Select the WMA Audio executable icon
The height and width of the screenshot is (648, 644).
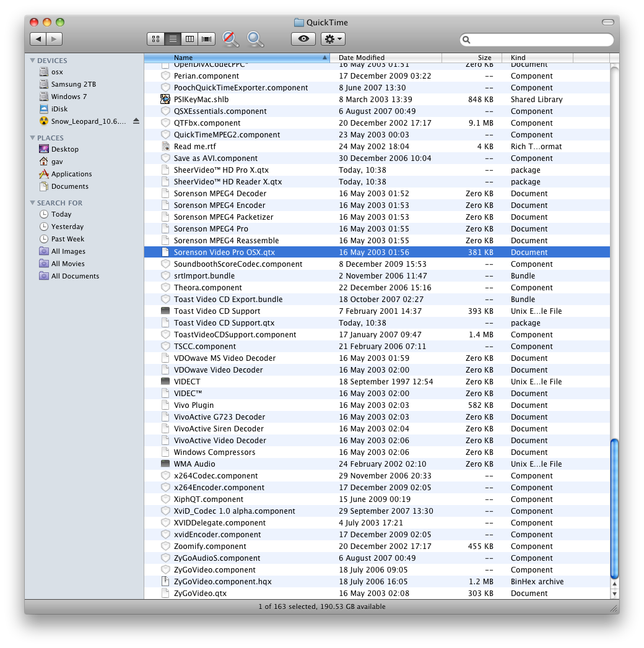click(165, 464)
